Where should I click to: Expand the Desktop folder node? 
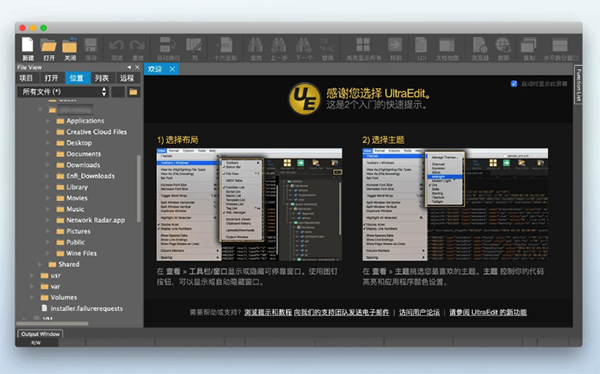(48, 143)
